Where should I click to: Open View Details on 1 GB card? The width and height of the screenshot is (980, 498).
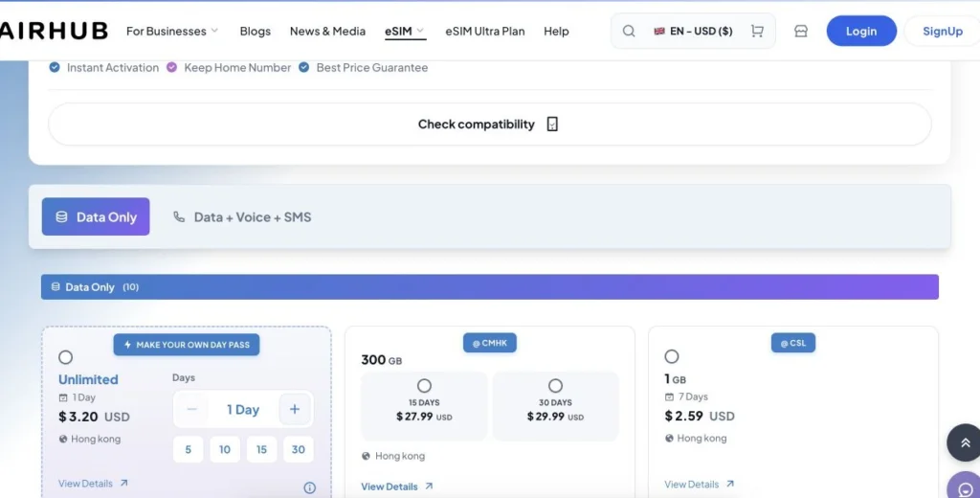click(x=699, y=485)
